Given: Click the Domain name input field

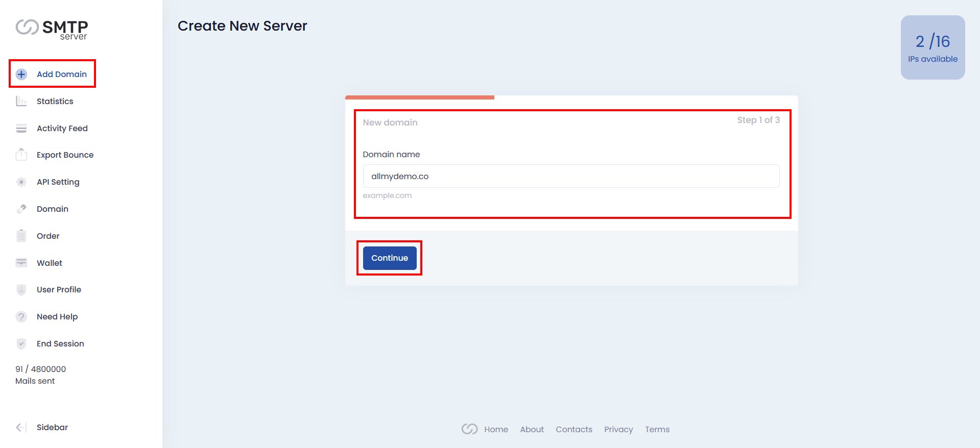Looking at the screenshot, I should point(571,176).
